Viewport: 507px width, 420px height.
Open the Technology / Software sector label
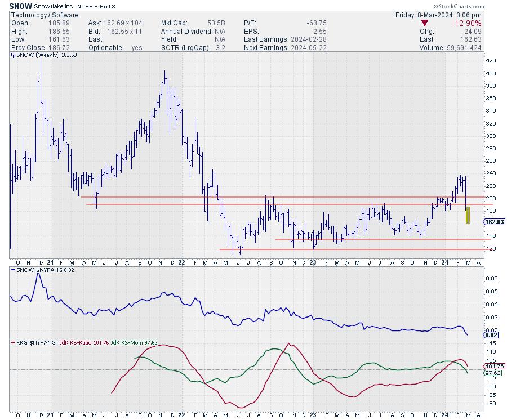(37, 14)
